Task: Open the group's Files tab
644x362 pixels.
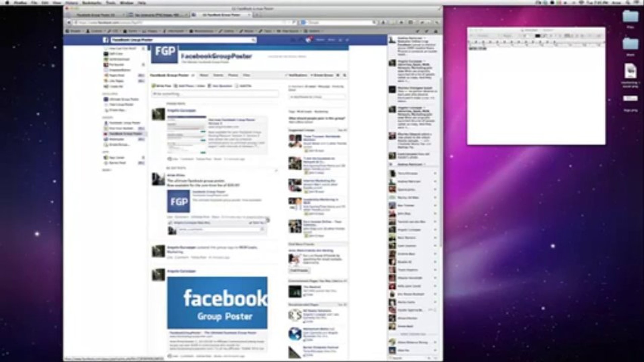Action: [246, 75]
